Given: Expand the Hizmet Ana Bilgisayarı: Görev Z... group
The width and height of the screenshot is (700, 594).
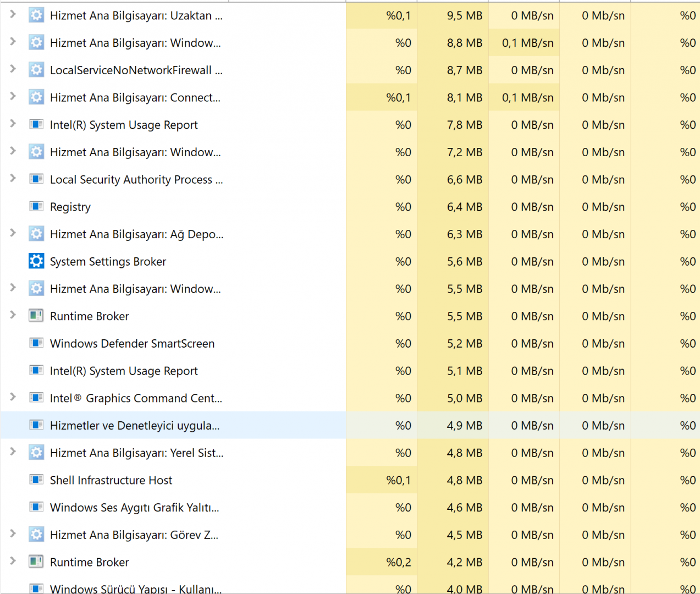Looking at the screenshot, I should (13, 533).
